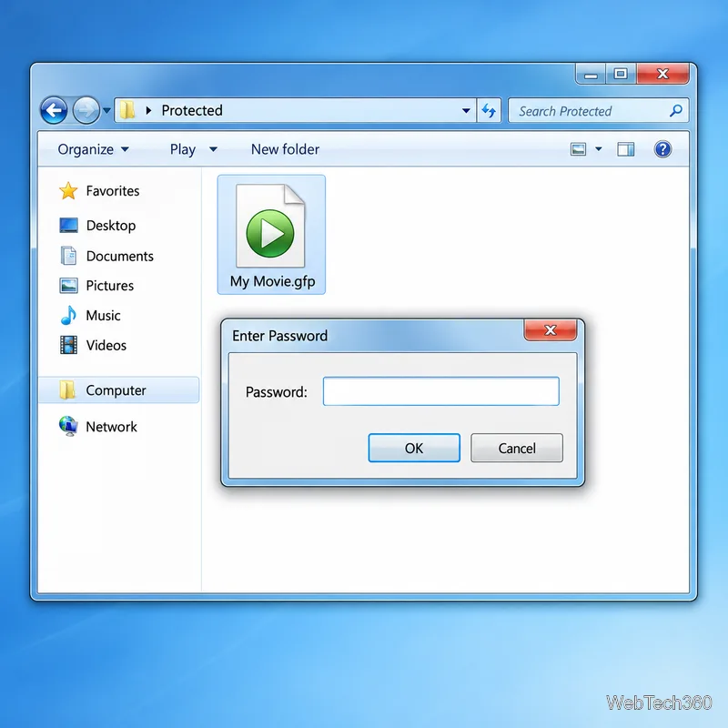Open the view options dropdown arrow
This screenshot has height=728, width=728.
(x=599, y=149)
